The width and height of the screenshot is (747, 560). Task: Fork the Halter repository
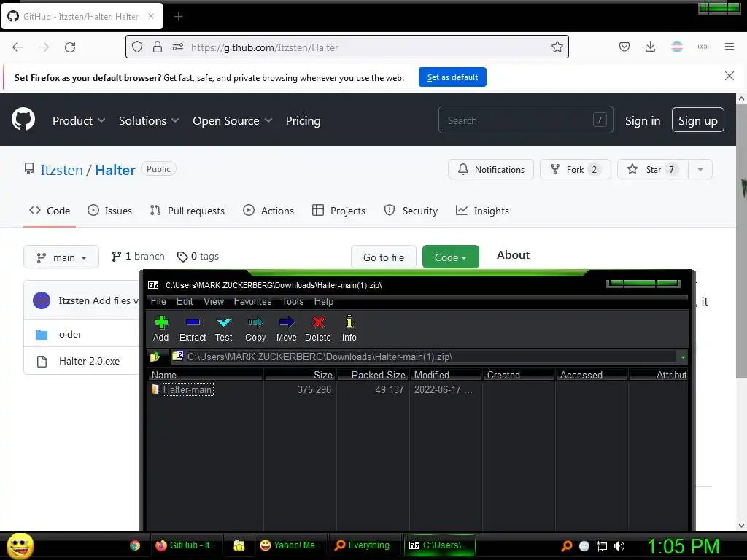(576, 169)
